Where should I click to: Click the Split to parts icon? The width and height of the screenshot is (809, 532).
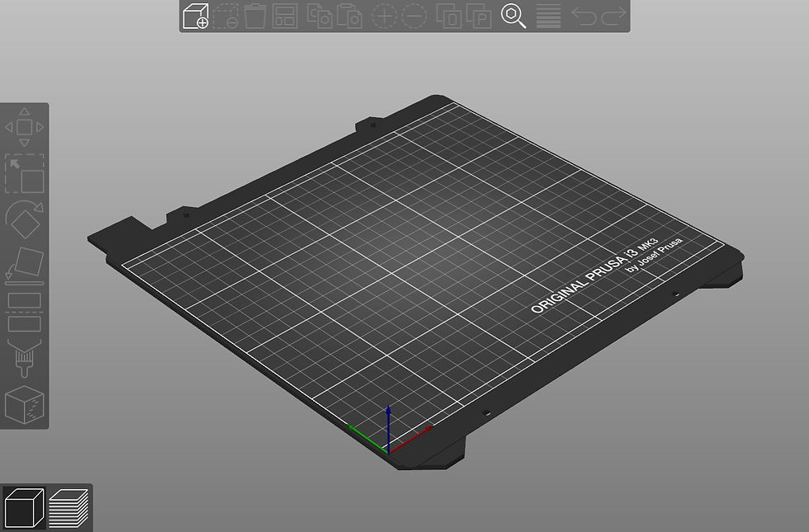[479, 16]
